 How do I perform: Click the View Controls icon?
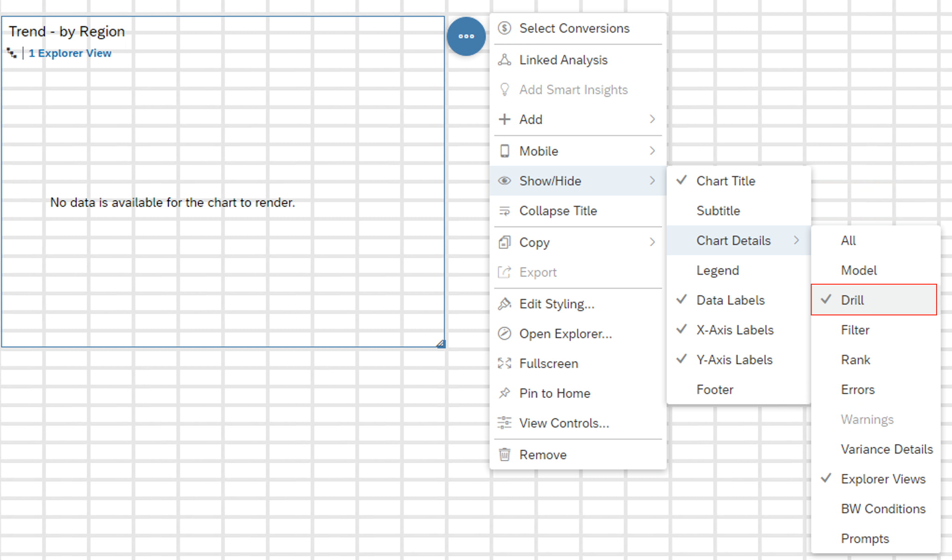click(x=505, y=423)
